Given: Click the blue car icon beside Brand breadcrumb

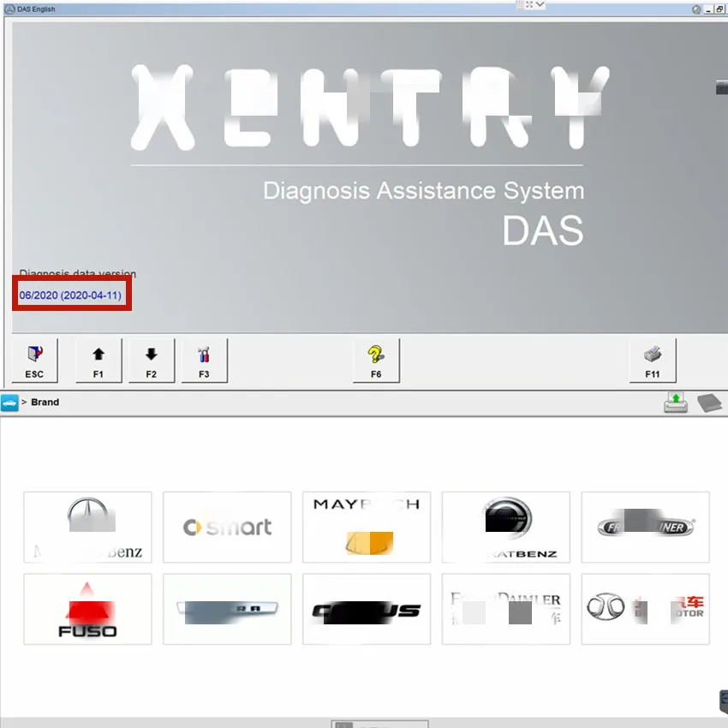Looking at the screenshot, I should click(9, 402).
